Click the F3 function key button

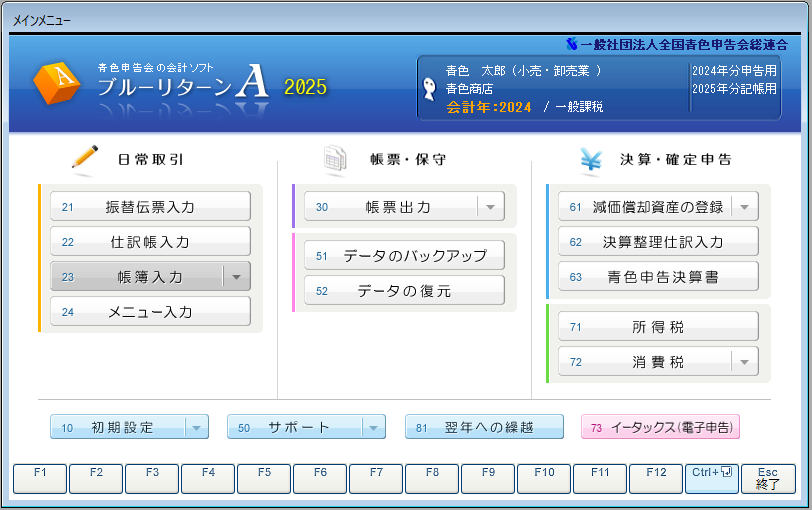(152, 478)
